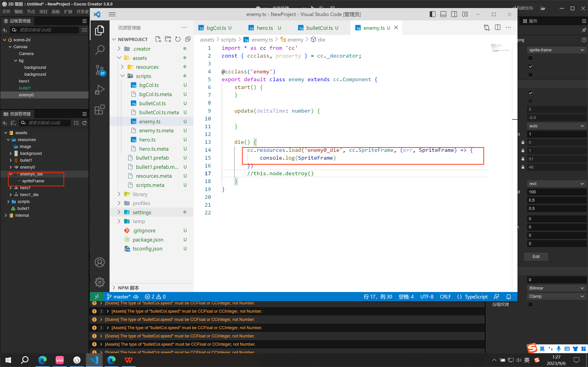This screenshot has width=588, height=367.
Task: Refresh the VS Code explorer tree
Action: tap(178, 39)
